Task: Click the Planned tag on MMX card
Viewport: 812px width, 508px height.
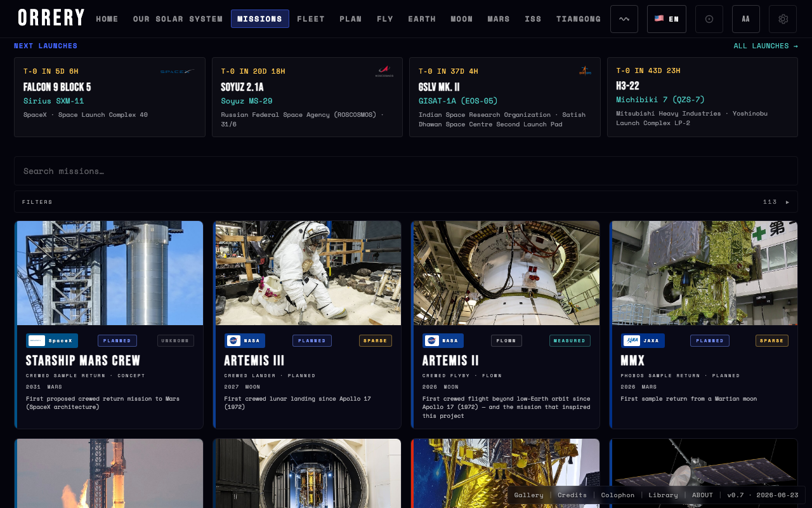Action: click(x=710, y=341)
